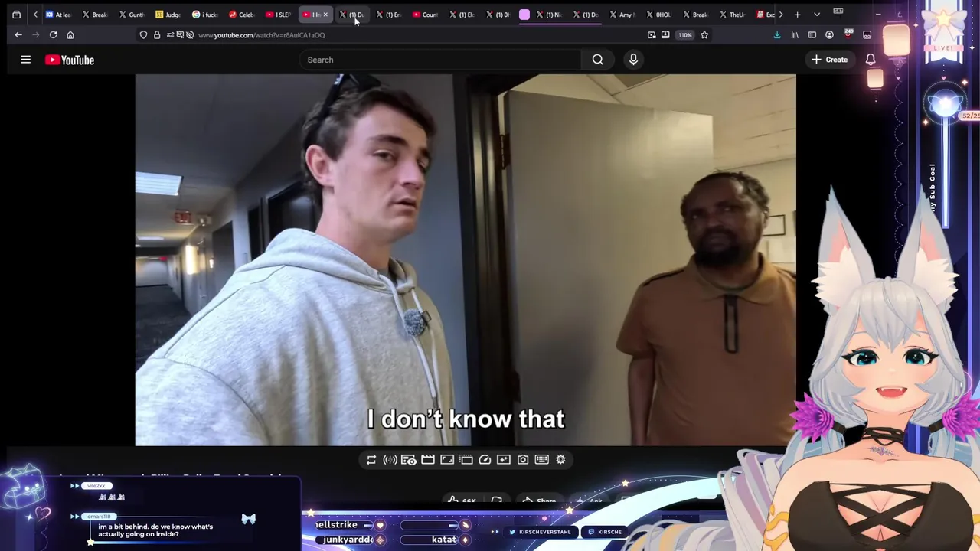The height and width of the screenshot is (551, 980).
Task: Open pop-up player dashed-window icon
Action: (465, 460)
